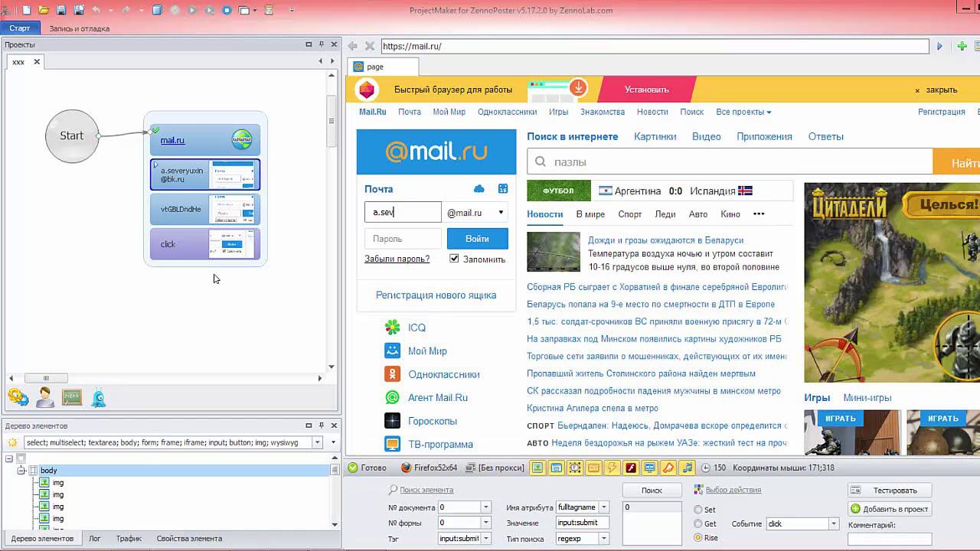
Task: Click the search magnifier icon in the mail.ru search box
Action: pos(541,162)
